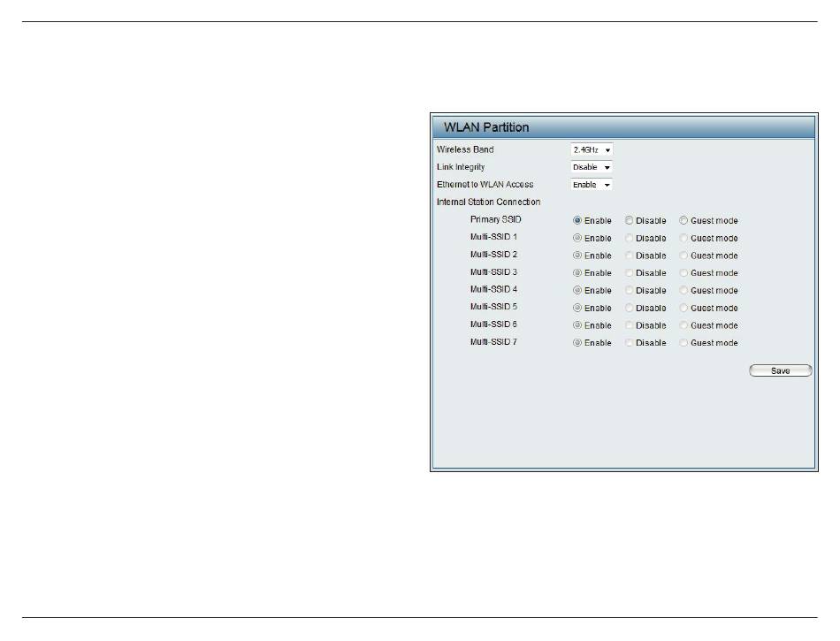This screenshot has height=641, width=840.
Task: Select Guest mode for Multi-SSID 2
Action: pyautogui.click(x=683, y=256)
